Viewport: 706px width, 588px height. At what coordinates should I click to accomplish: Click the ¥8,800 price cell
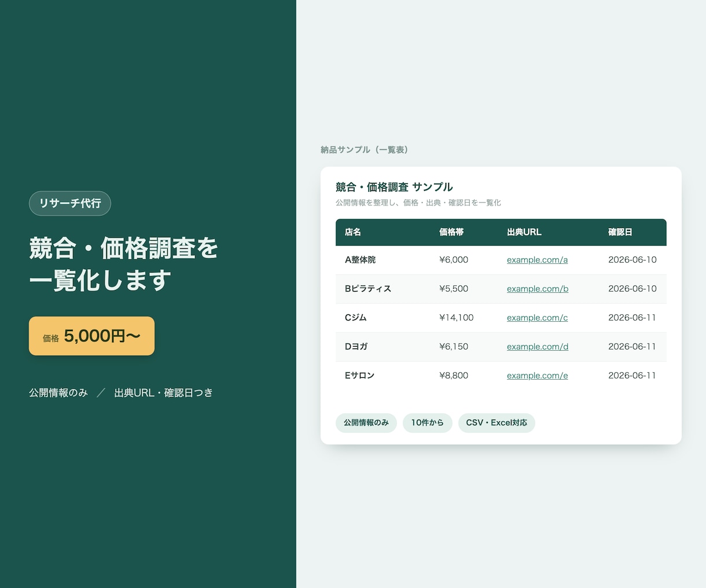click(x=454, y=376)
